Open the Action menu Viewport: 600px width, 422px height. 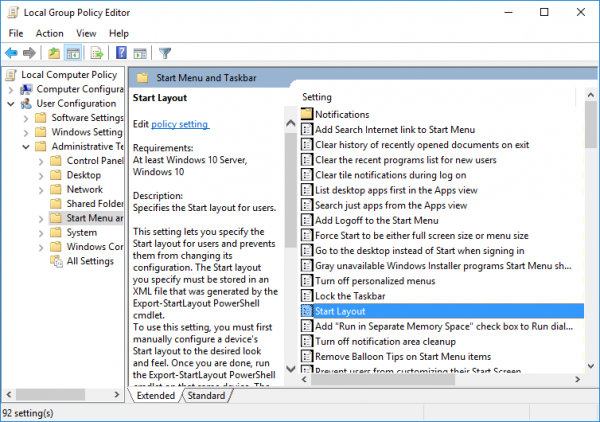point(49,33)
